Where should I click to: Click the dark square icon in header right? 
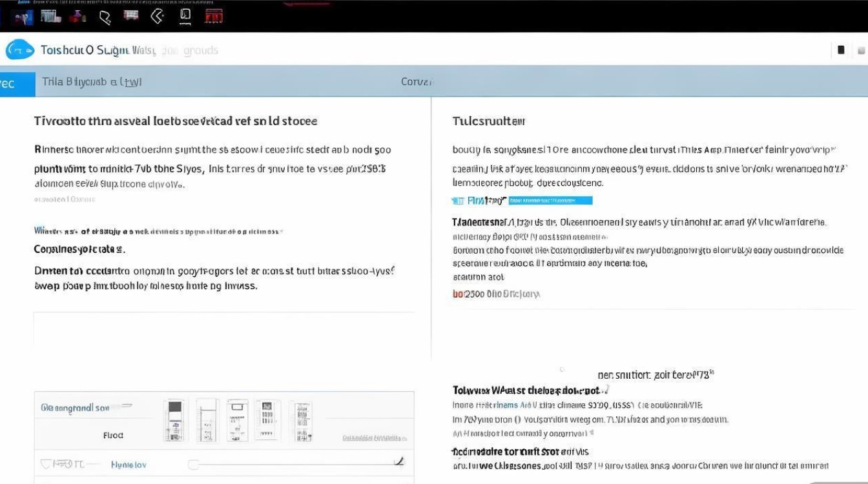841,50
